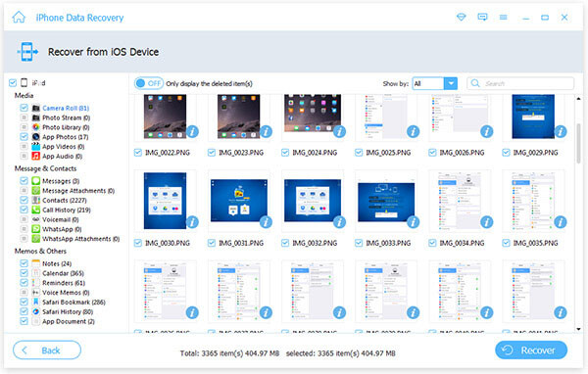Open the hamburger menu icon
The width and height of the screenshot is (588, 374).
(x=504, y=18)
